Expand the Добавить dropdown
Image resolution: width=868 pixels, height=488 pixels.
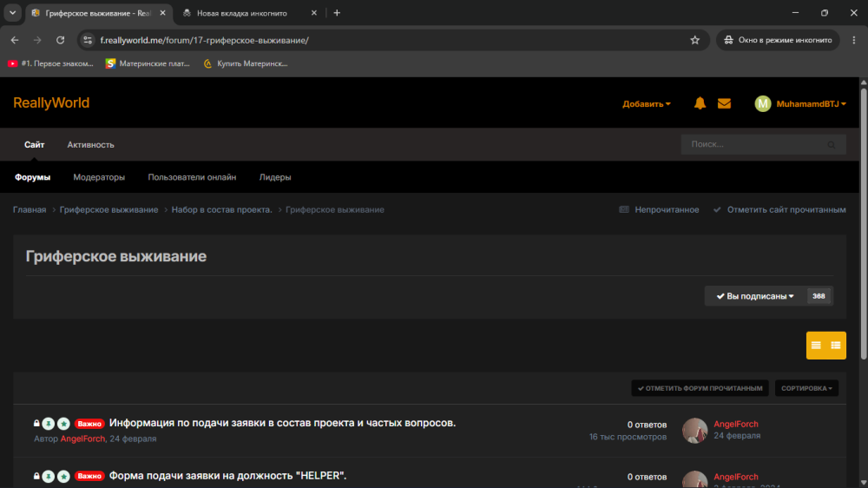coord(646,104)
